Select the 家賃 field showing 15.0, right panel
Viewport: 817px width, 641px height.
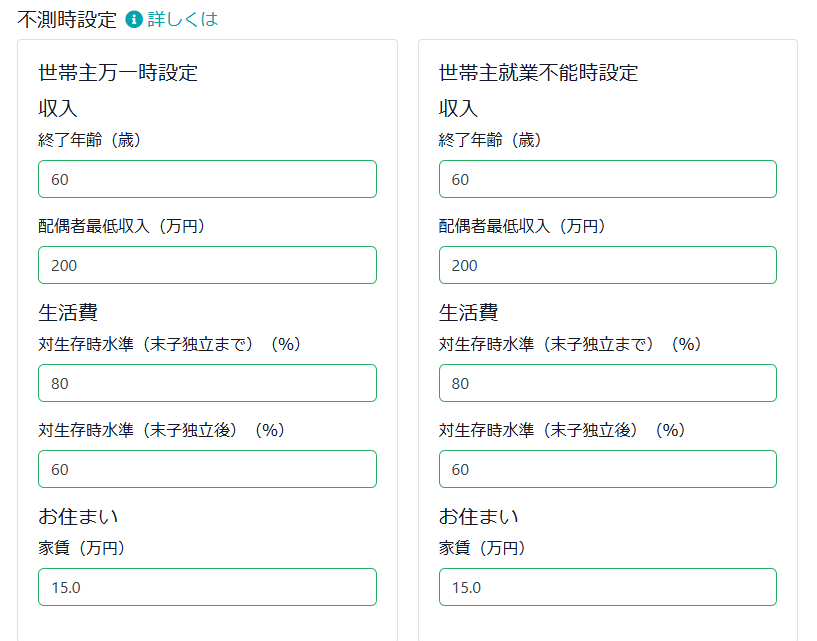click(x=607, y=587)
